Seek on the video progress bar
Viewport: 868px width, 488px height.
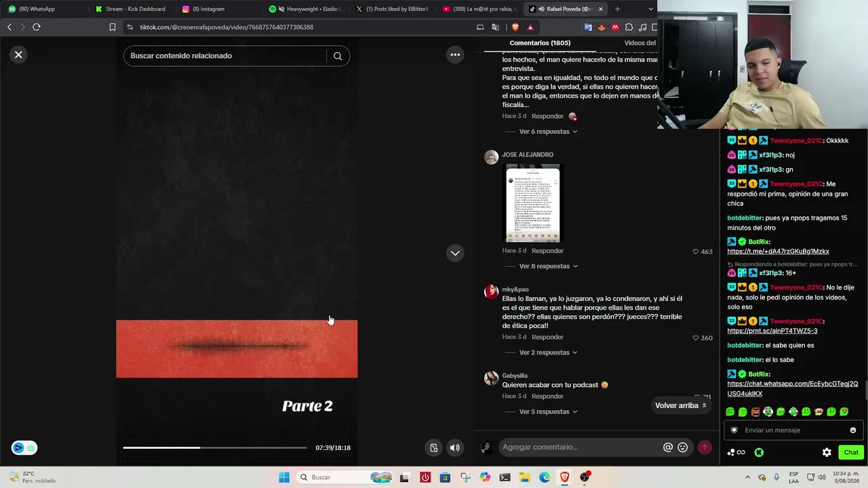click(x=215, y=447)
